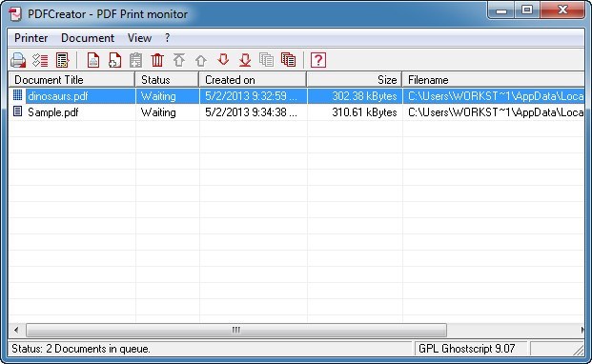
Task: Open help via red question mark icon
Action: tap(318, 60)
